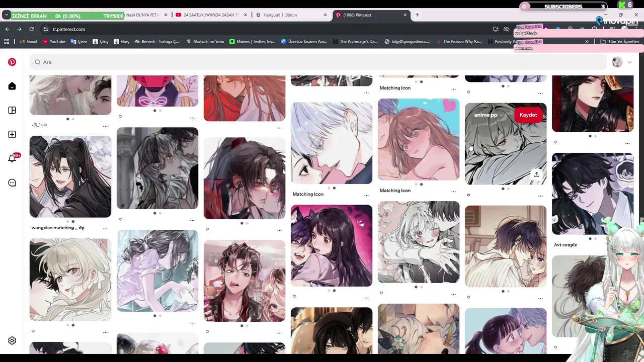Close the Haikyuu!! 1. Bölüm tab

click(x=325, y=15)
